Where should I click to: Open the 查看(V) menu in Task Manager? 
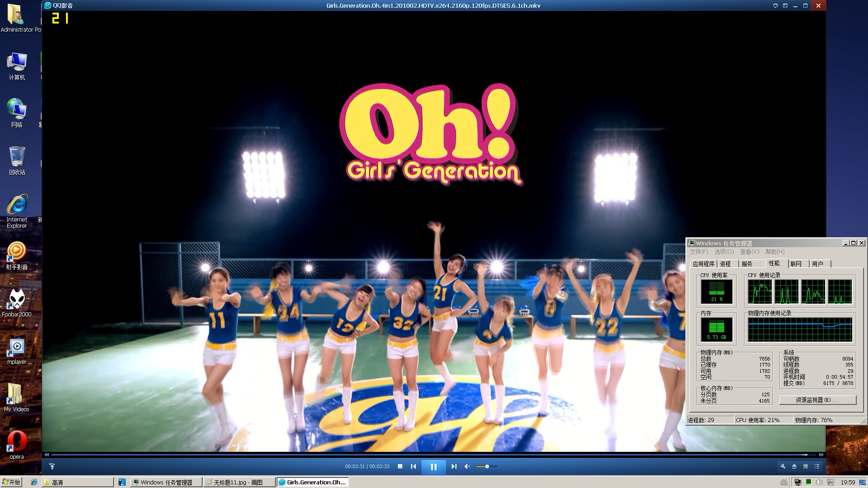[750, 252]
